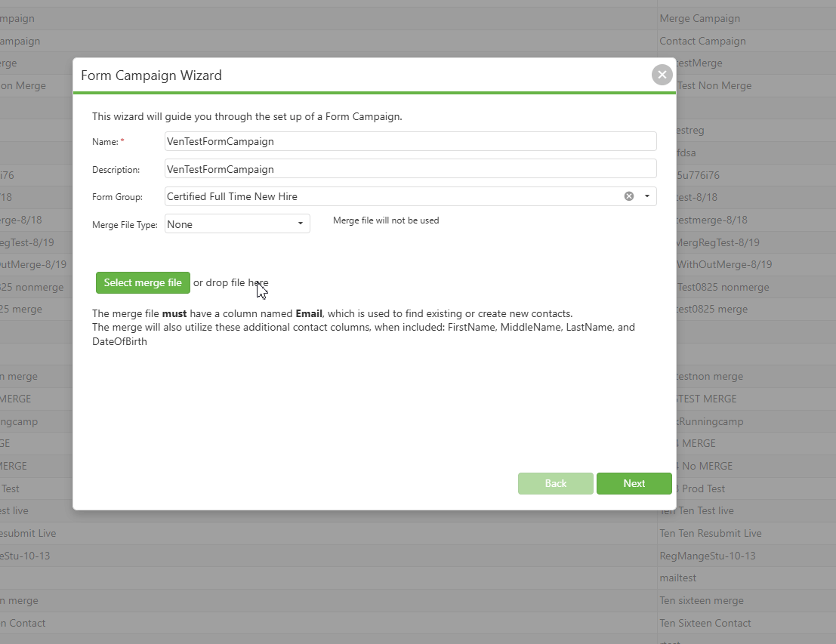Click 'MergRegTest-8/19' in background list
Screen dimensions: 836x644
(x=717, y=242)
